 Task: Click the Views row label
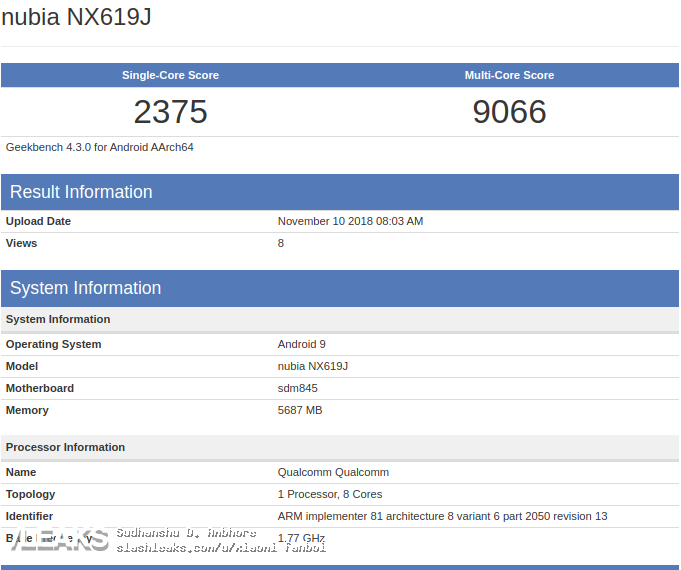click(21, 243)
